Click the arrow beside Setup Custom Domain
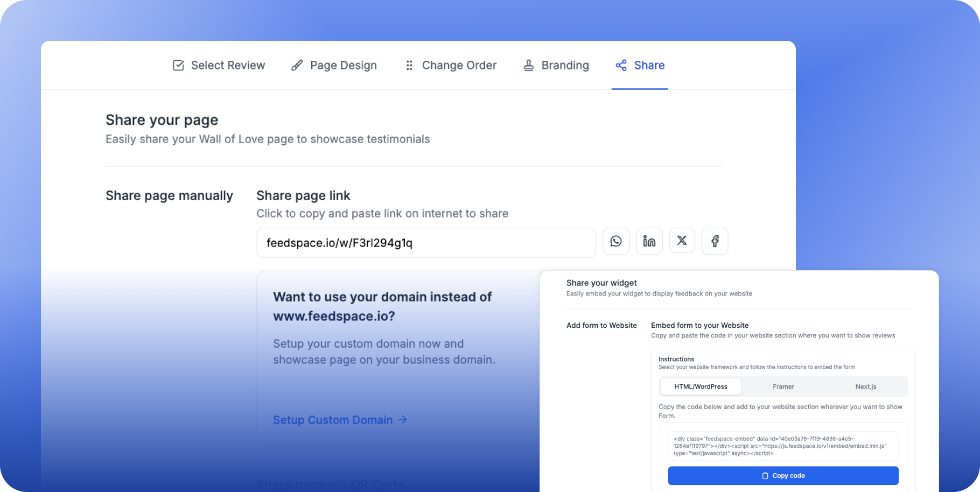The height and width of the screenshot is (492, 980). click(x=402, y=419)
